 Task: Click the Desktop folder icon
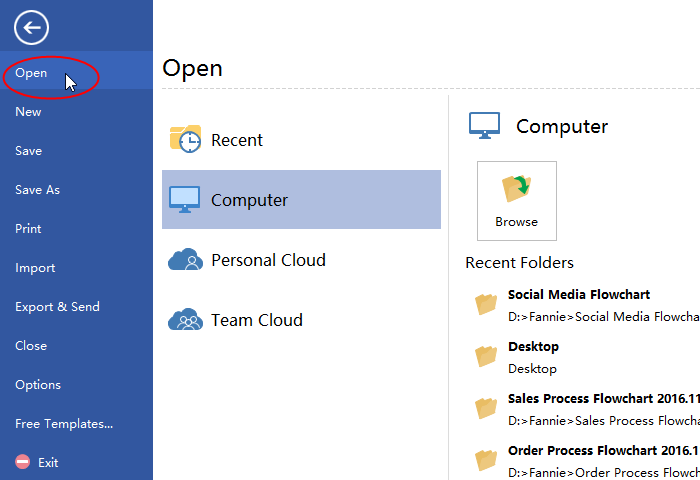486,356
